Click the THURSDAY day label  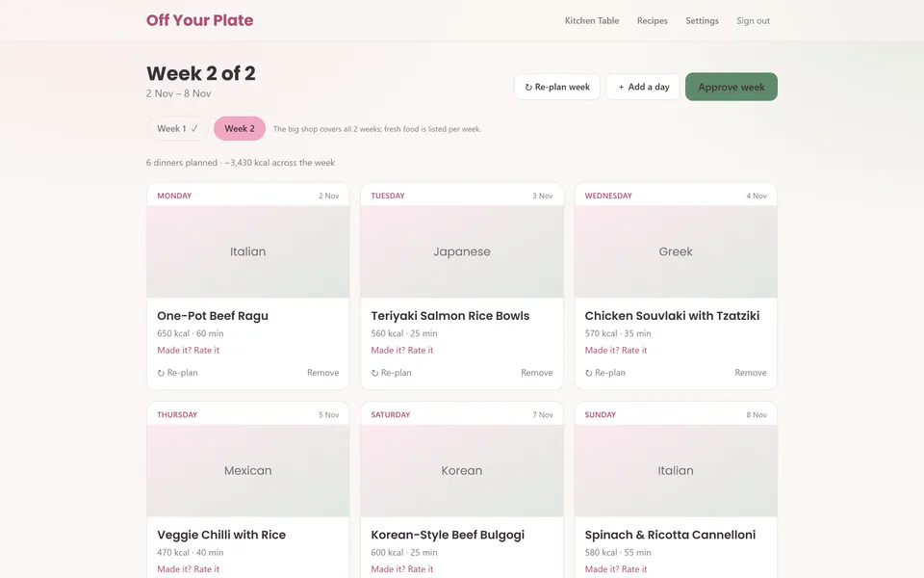(x=177, y=414)
